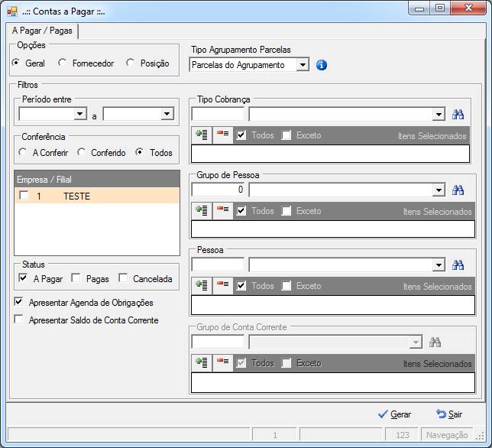The width and height of the screenshot is (492, 448).
Task: Maximize the Contas a Pagar window
Action: 440,8
